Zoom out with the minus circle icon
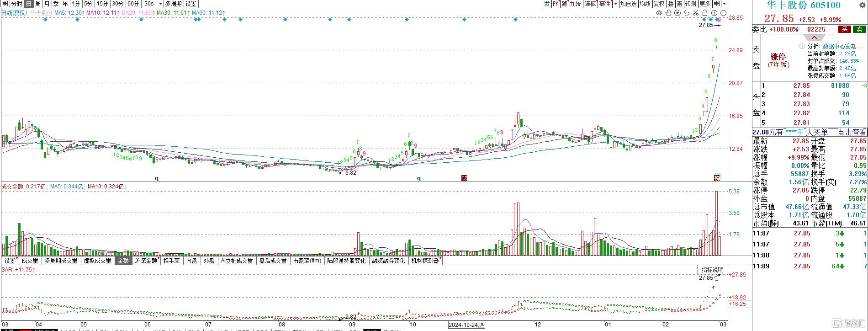 [x=724, y=13]
